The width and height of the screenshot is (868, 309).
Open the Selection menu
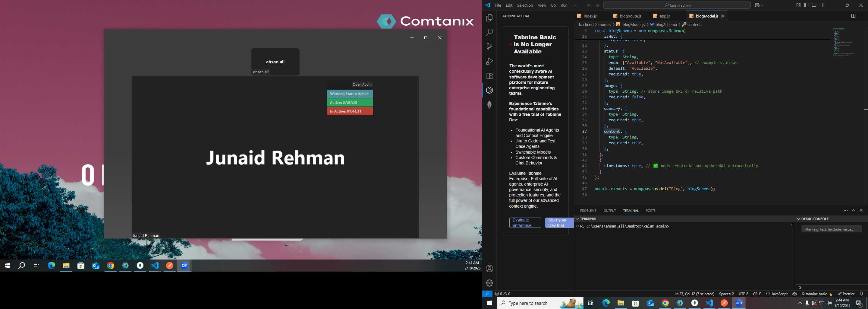point(525,5)
